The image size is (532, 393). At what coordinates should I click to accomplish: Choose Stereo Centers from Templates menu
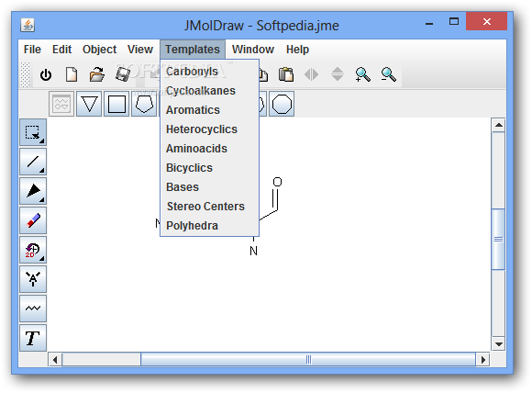click(209, 207)
